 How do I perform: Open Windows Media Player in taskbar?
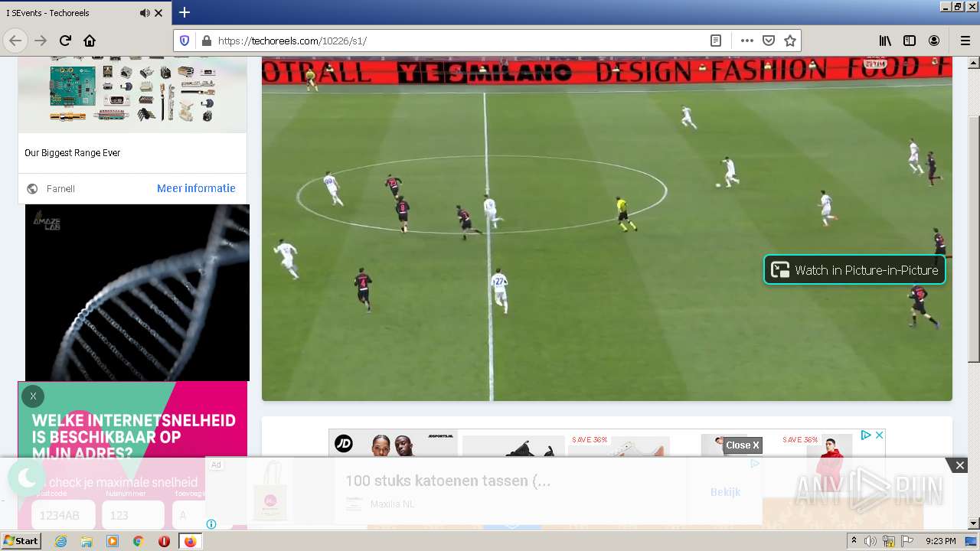(113, 541)
